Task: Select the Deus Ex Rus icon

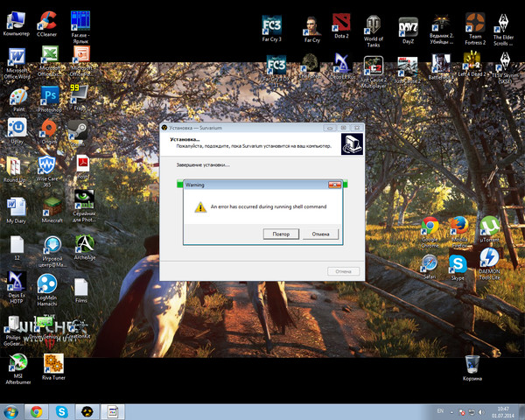Action: pyautogui.click(x=341, y=66)
